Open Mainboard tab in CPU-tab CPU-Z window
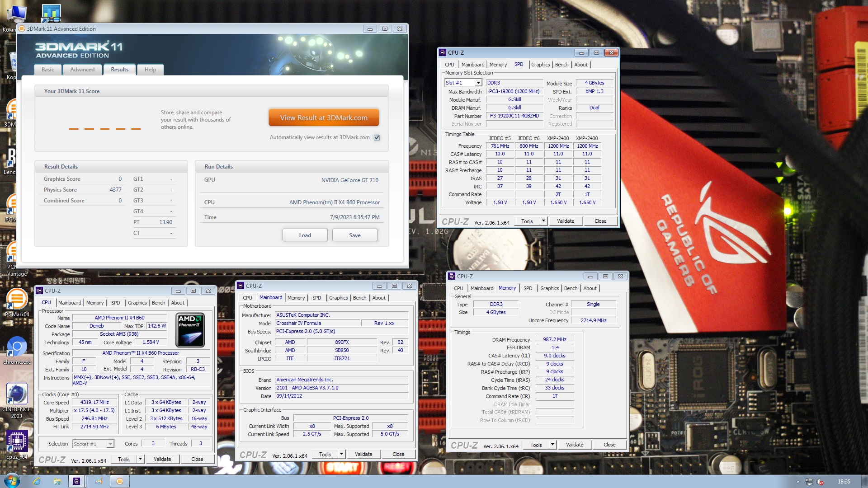The width and height of the screenshot is (868, 488). point(70,303)
